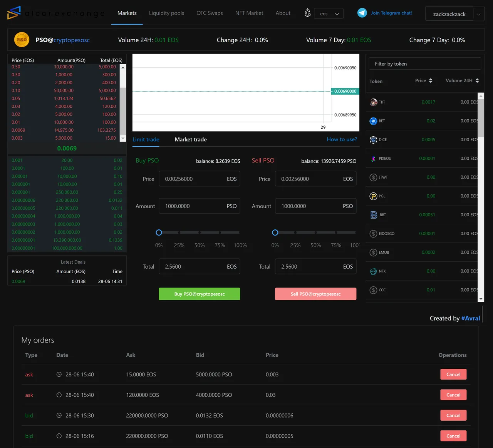
Task: Switch to the Market trade tab
Action: pos(191,140)
